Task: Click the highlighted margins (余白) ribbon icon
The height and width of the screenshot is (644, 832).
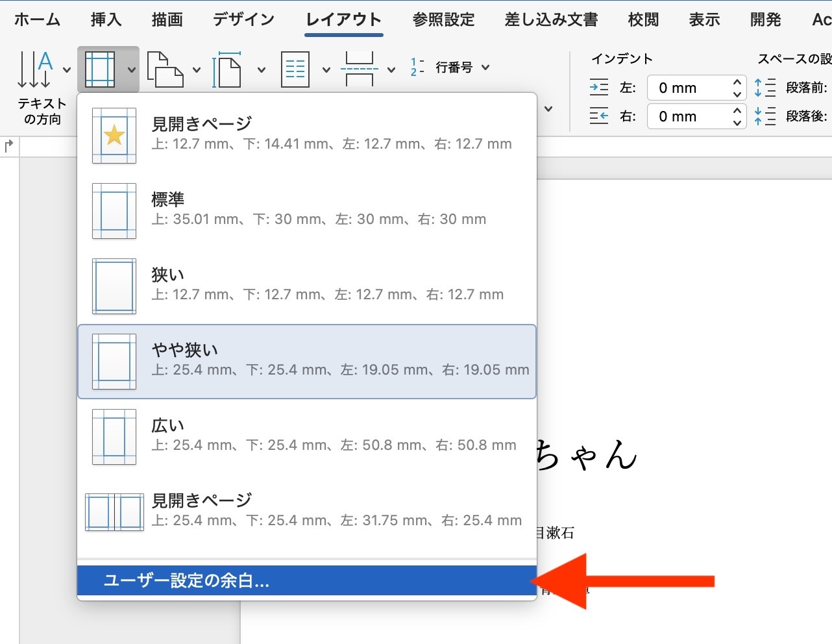Action: point(100,69)
